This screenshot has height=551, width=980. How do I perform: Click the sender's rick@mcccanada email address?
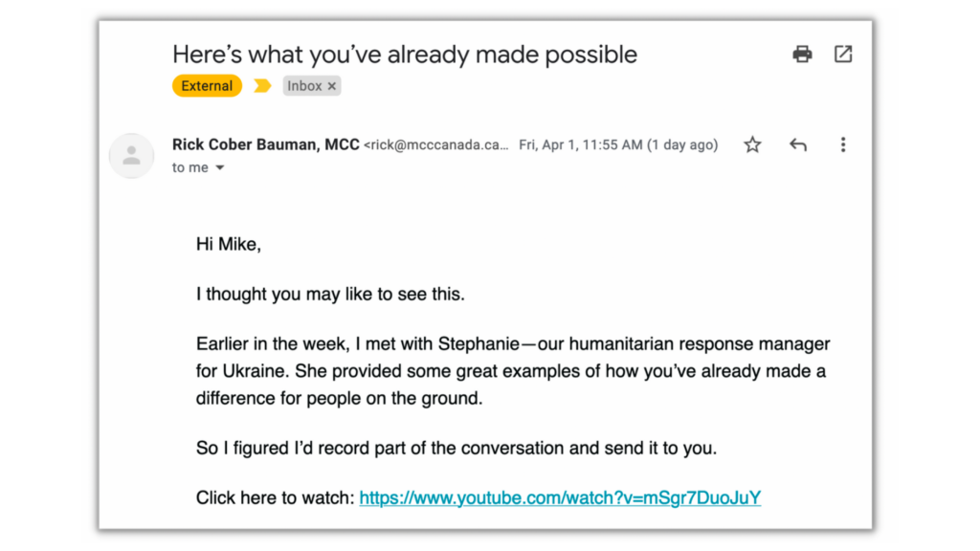click(436, 145)
